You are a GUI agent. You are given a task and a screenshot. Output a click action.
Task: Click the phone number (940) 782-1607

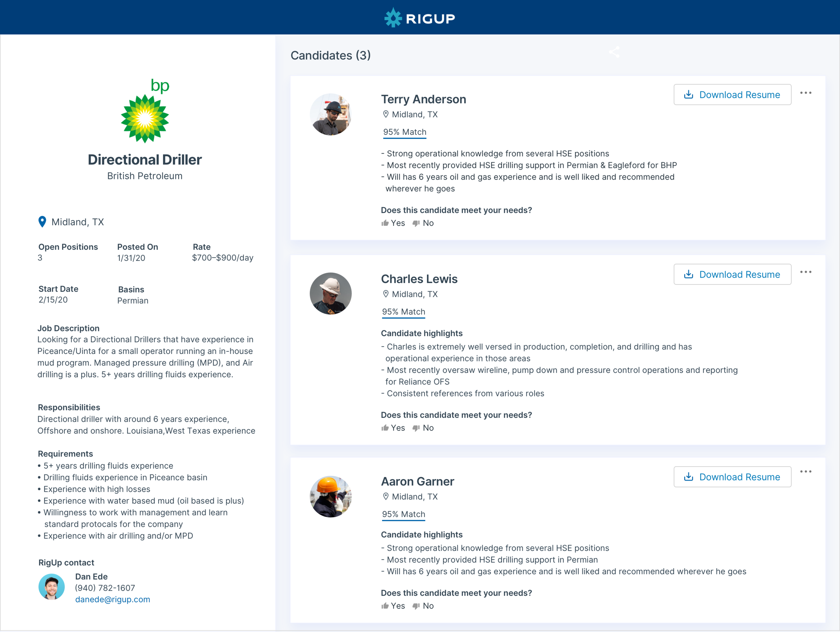(x=105, y=588)
